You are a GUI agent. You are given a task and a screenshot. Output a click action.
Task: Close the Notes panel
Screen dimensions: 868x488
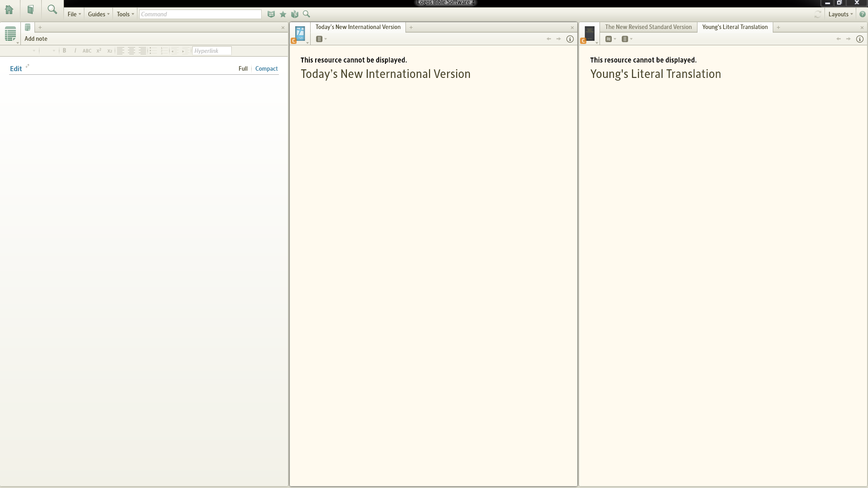[283, 28]
